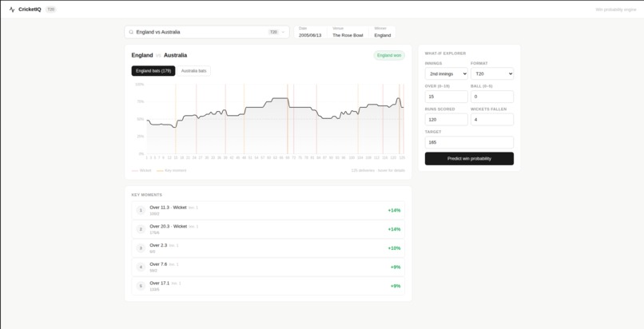The height and width of the screenshot is (329, 644).
Task: Open the Format T20 dropdown
Action: tap(492, 73)
